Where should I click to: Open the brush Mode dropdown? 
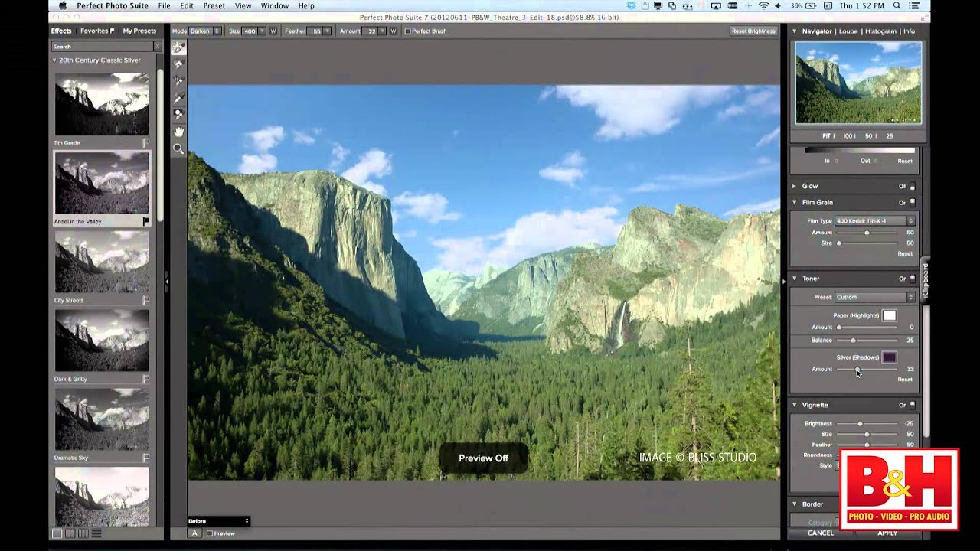coord(205,31)
